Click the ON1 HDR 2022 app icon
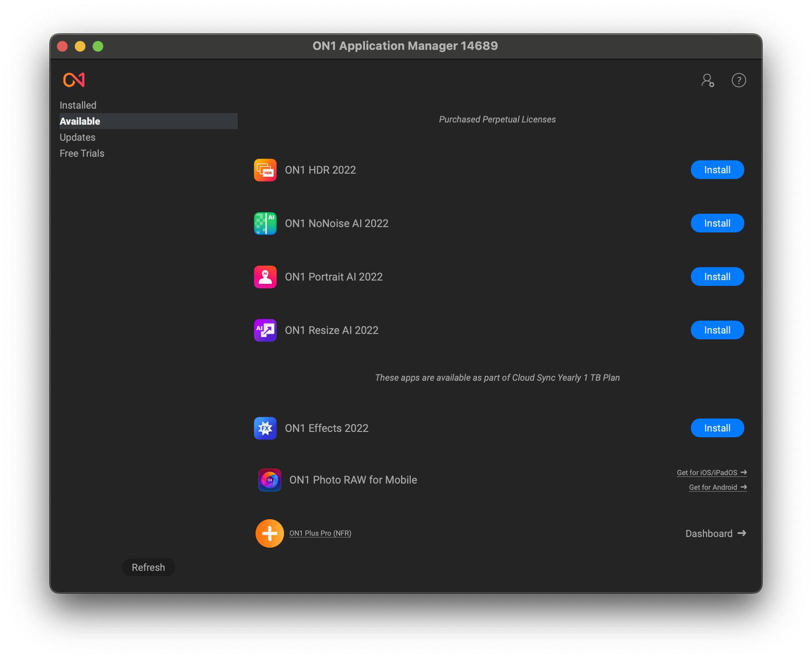The height and width of the screenshot is (659, 812). pos(265,170)
